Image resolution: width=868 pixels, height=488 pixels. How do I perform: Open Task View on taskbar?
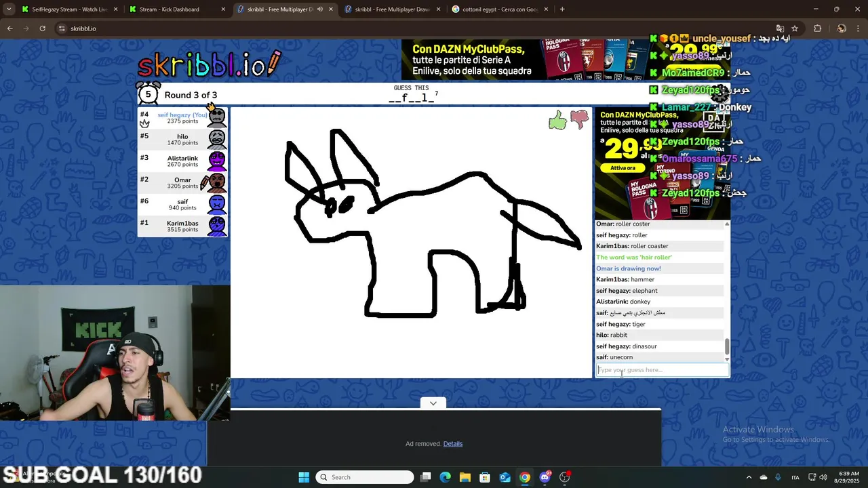pyautogui.click(x=426, y=477)
